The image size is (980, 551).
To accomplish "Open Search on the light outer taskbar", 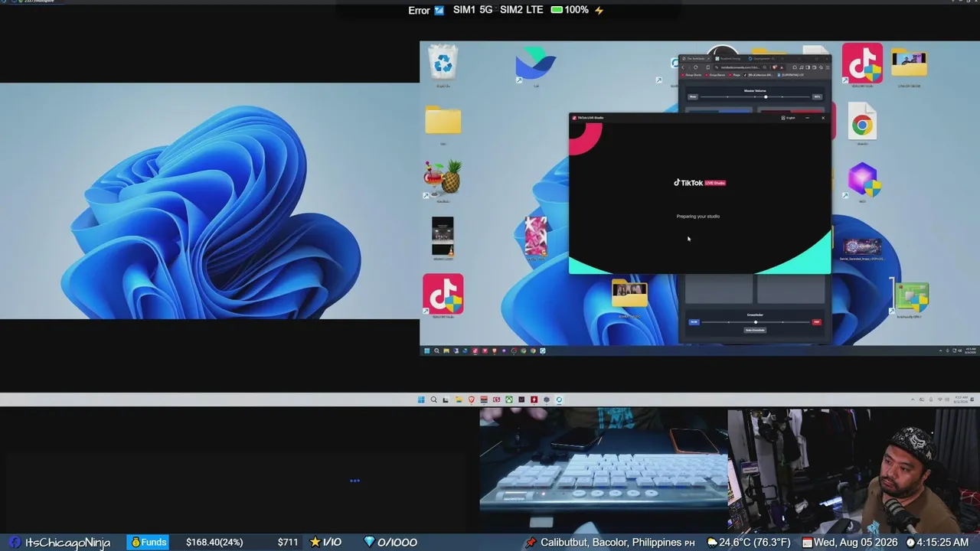I will click(433, 399).
